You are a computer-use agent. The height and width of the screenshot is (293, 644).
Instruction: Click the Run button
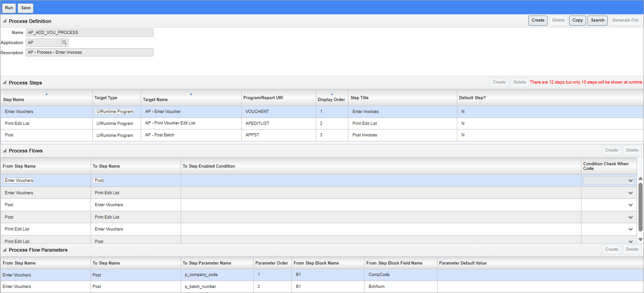coord(9,7)
